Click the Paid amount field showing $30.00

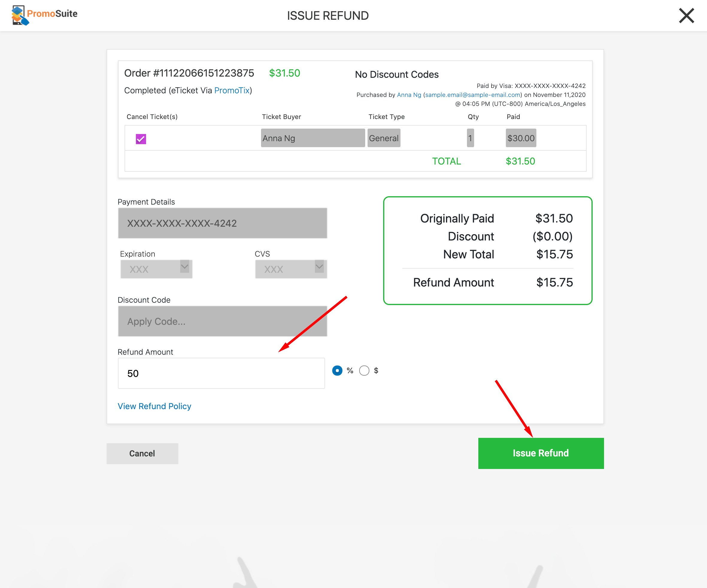point(521,138)
